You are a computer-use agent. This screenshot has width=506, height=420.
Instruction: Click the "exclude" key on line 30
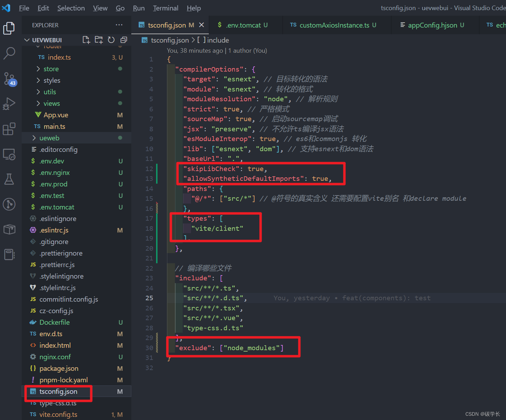coord(193,348)
